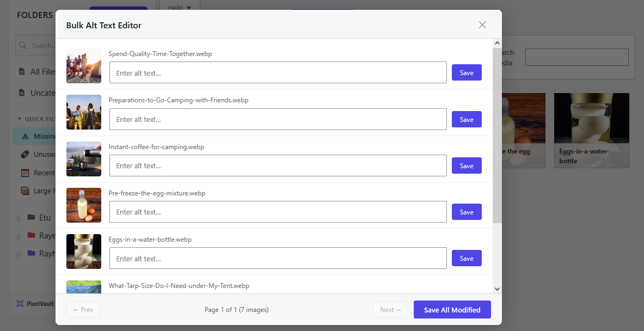Image resolution: width=644 pixels, height=331 pixels.
Task: Click scrollbar down arrow in editor list
Action: tap(497, 289)
